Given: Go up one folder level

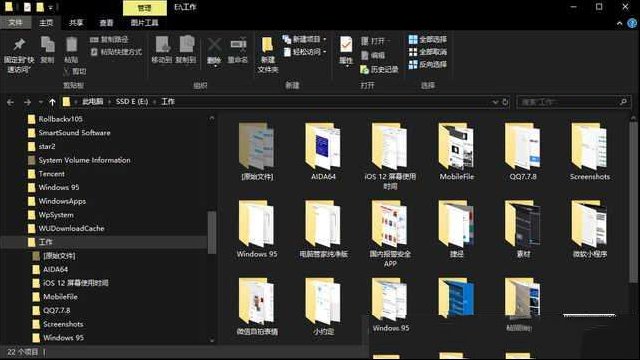Looking at the screenshot, I should pos(52,102).
